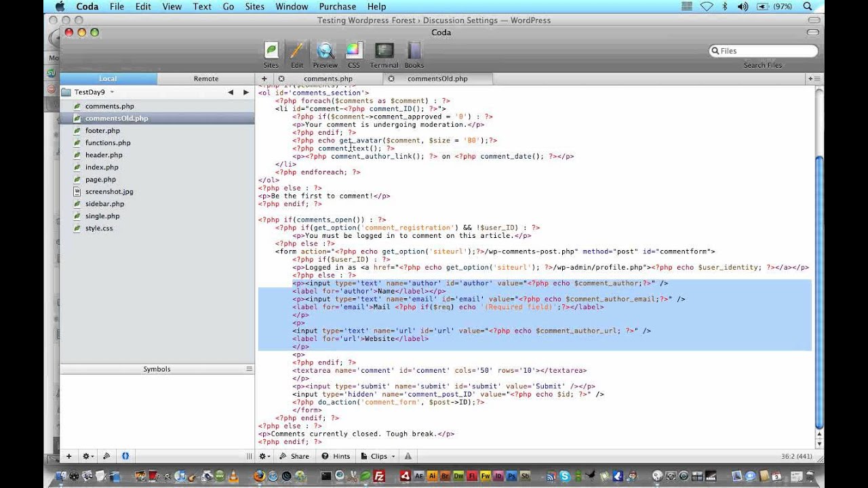Open page.php in the file list

pyautogui.click(x=100, y=180)
